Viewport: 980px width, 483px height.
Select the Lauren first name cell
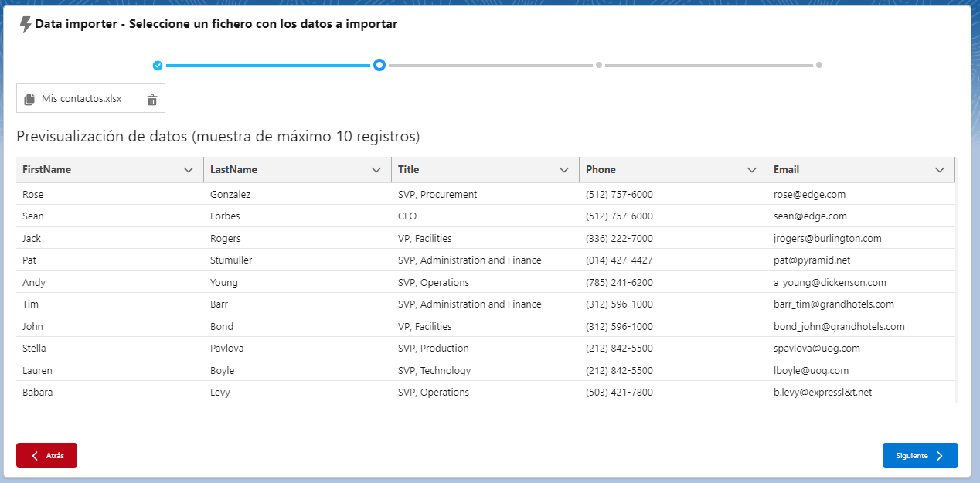point(110,371)
